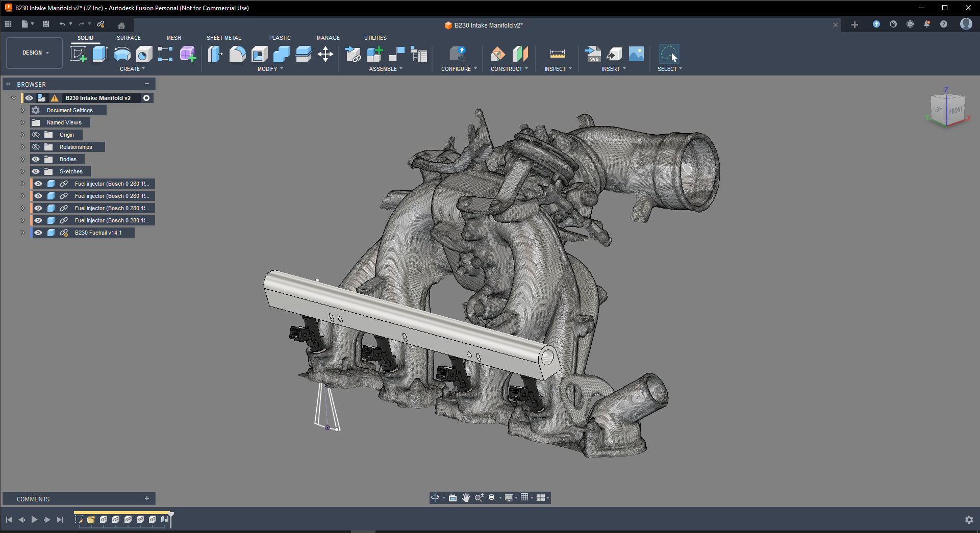Open the INSPECT dropdown menu

pos(558,69)
